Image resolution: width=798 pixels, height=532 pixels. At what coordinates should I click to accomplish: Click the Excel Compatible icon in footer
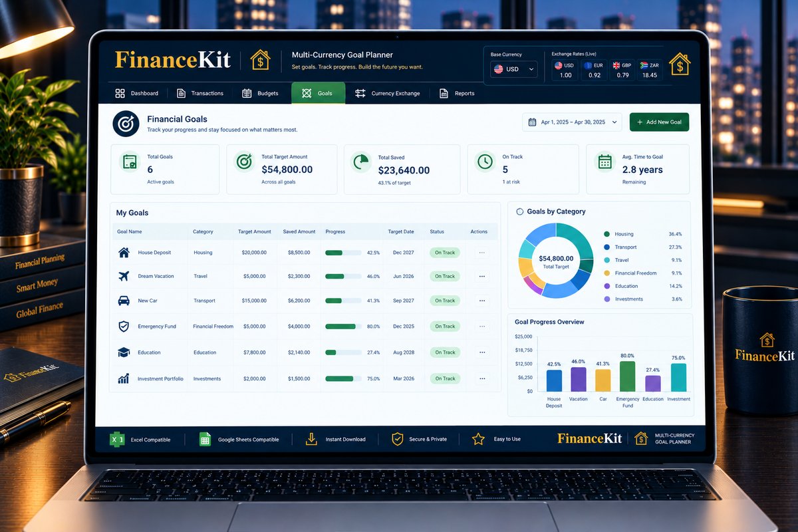[x=117, y=439]
